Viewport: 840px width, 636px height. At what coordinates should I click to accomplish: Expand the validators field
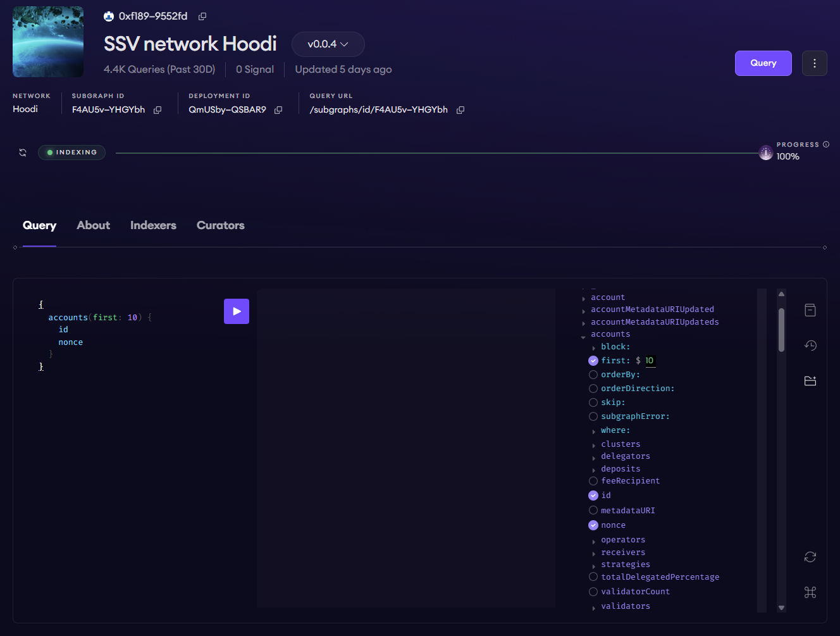click(x=593, y=608)
